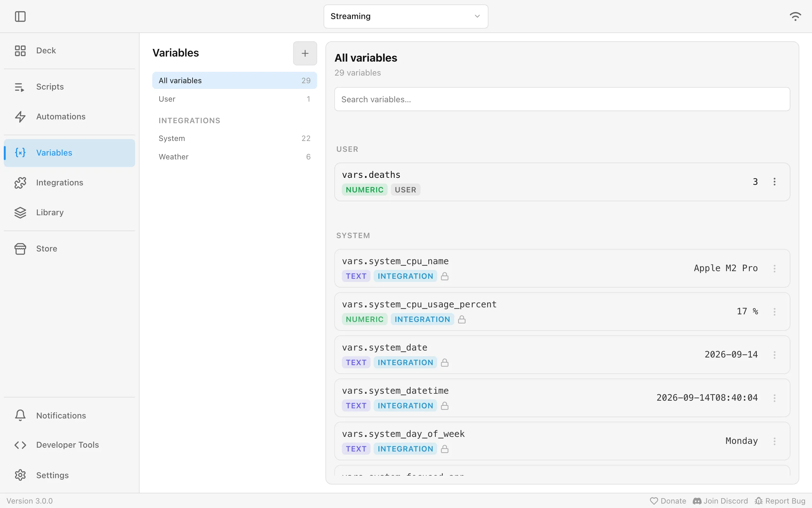The height and width of the screenshot is (508, 812).
Task: Click the Deck grid icon
Action: coord(20,51)
